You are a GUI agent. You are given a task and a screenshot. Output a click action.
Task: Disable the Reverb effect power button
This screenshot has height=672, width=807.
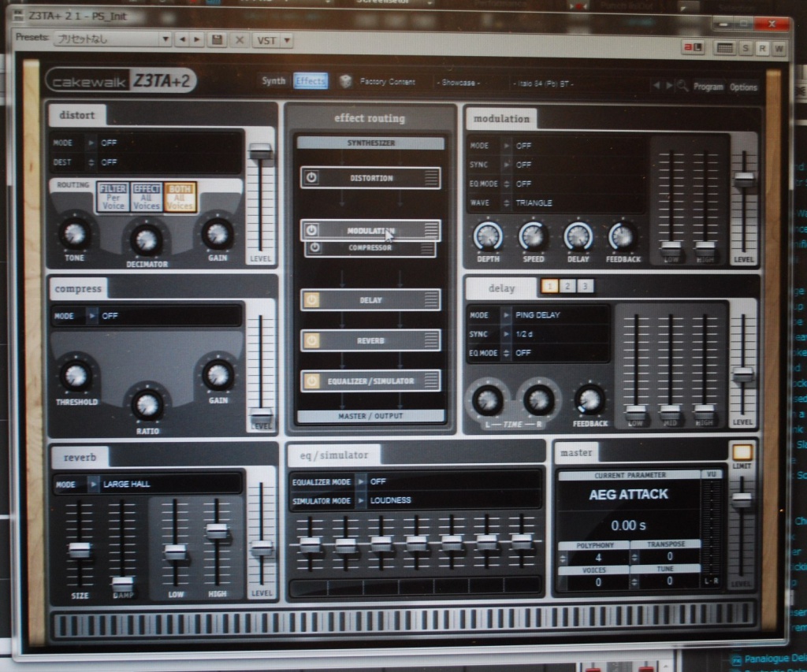pyautogui.click(x=311, y=340)
